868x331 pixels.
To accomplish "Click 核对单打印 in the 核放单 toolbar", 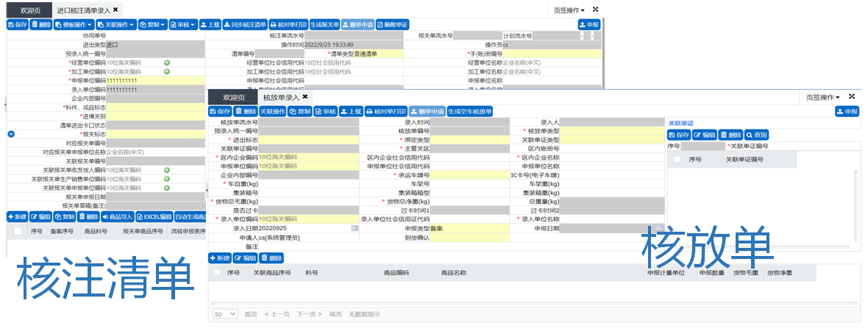I will (x=385, y=111).
